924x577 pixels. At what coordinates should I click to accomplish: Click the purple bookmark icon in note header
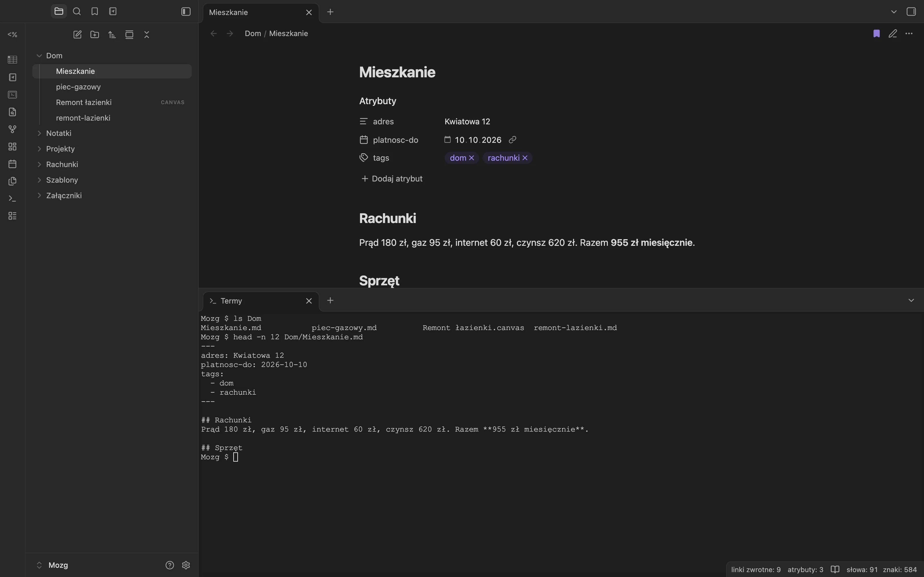point(877,33)
